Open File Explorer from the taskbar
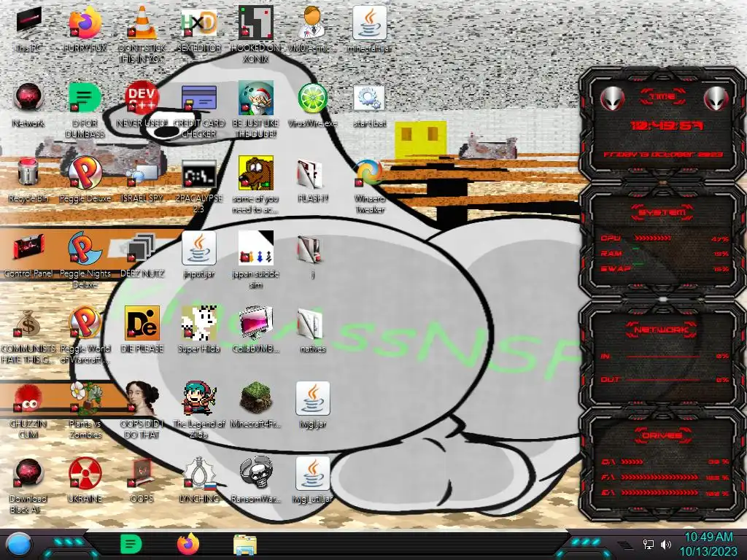 [x=245, y=545]
